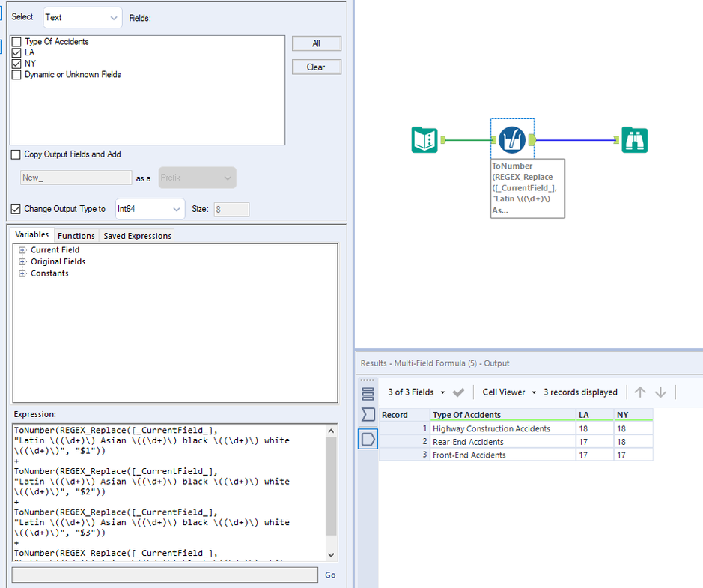
Task: Open the Cell Viewer dropdown
Action: click(x=509, y=392)
